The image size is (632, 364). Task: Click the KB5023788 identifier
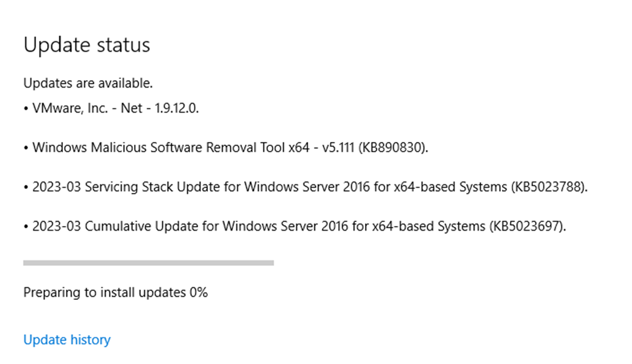pyautogui.click(x=548, y=187)
